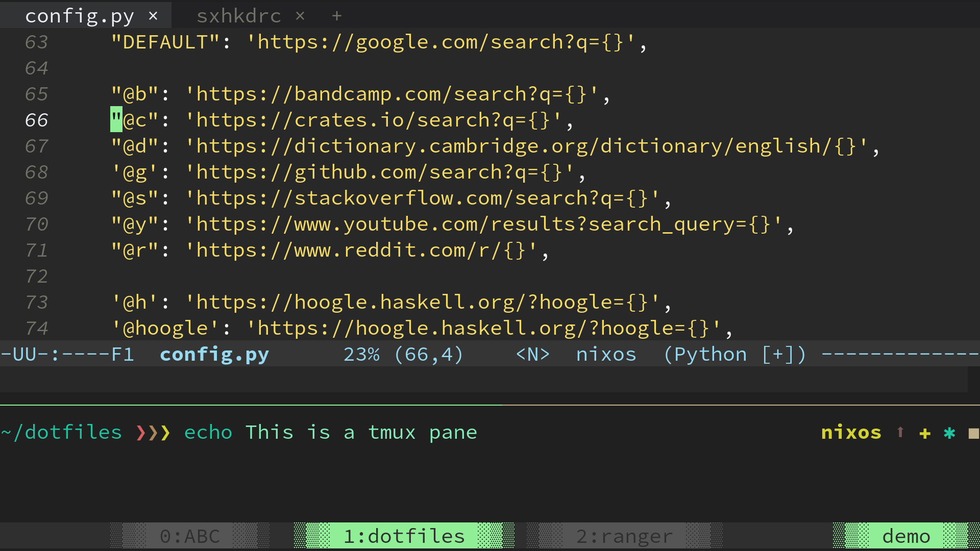Click nixos in the mode line
The image size is (980, 551).
[x=606, y=354]
